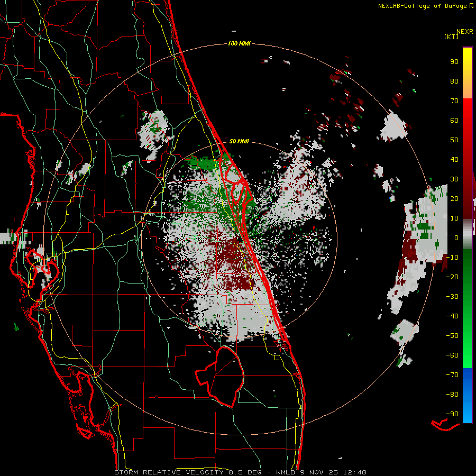Select the positive 80 knot scale label

454,81
